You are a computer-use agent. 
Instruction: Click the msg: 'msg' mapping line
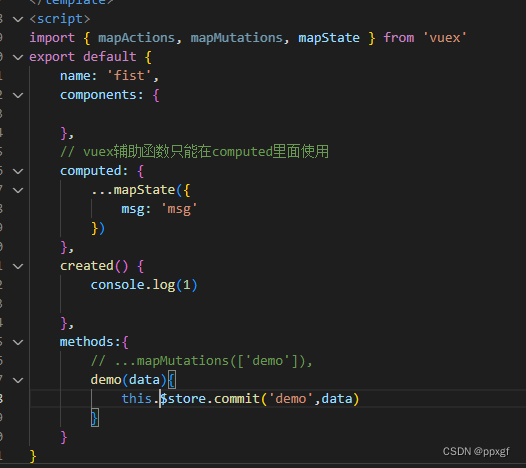[x=159, y=209]
